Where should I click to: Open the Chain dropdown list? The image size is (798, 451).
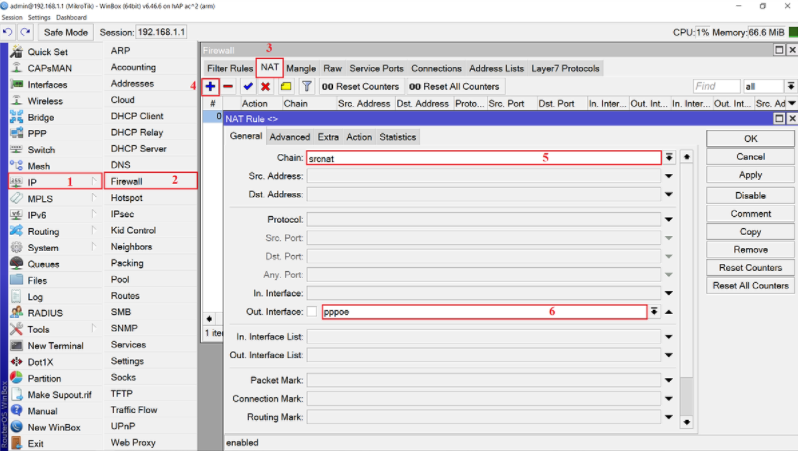tap(668, 158)
